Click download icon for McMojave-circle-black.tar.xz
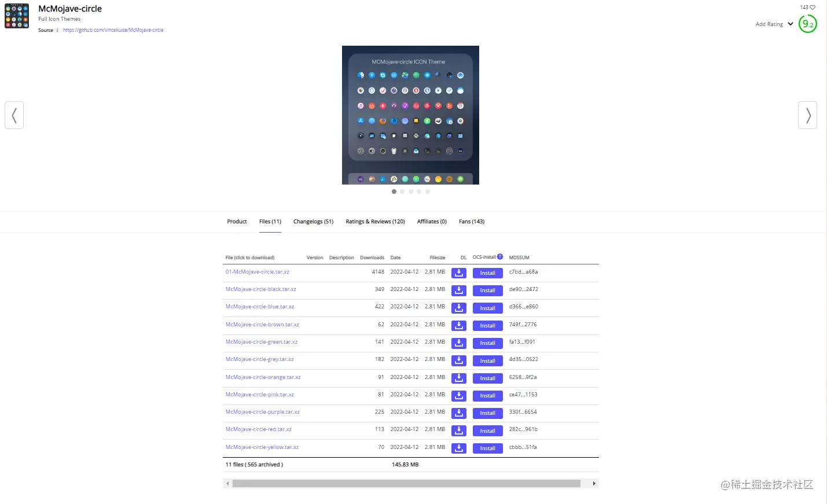Image resolution: width=827 pixels, height=504 pixels. pyautogui.click(x=459, y=290)
